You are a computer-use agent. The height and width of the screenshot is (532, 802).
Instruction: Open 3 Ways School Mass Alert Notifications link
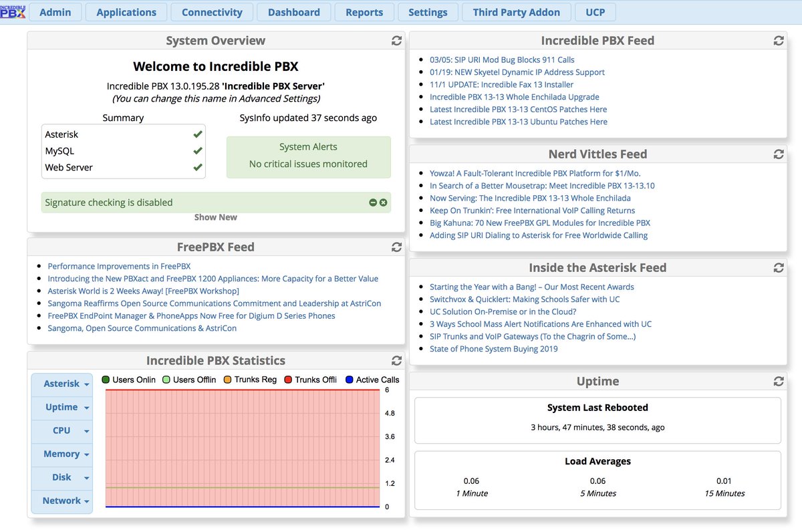point(541,324)
